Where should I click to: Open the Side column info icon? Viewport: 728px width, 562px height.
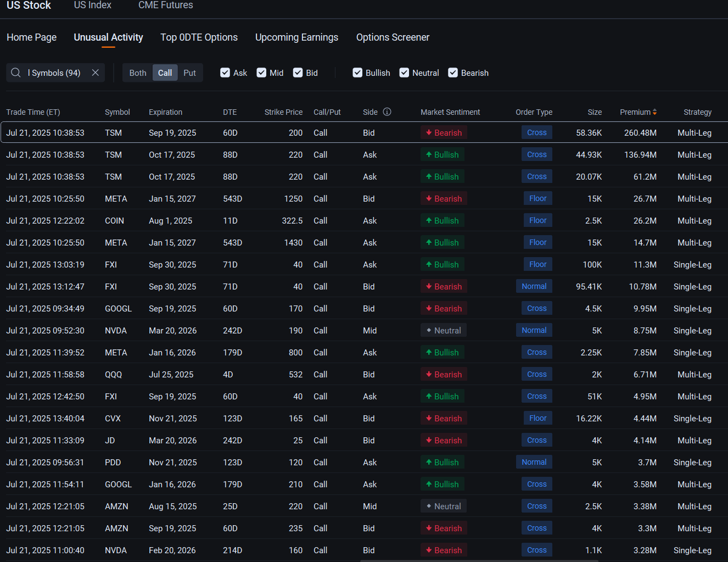[x=387, y=112]
